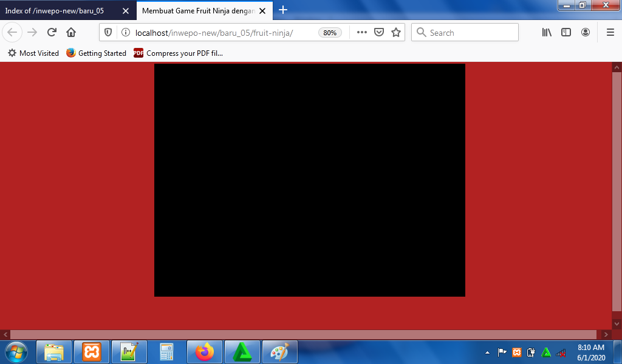622x364 pixels.
Task: Minimize the Firefox window
Action: point(567,5)
